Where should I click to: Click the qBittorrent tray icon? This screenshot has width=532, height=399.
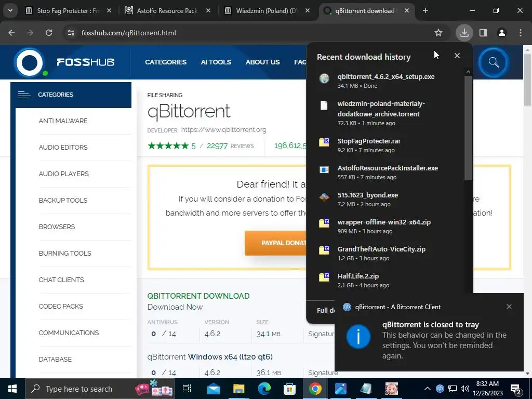440,389
